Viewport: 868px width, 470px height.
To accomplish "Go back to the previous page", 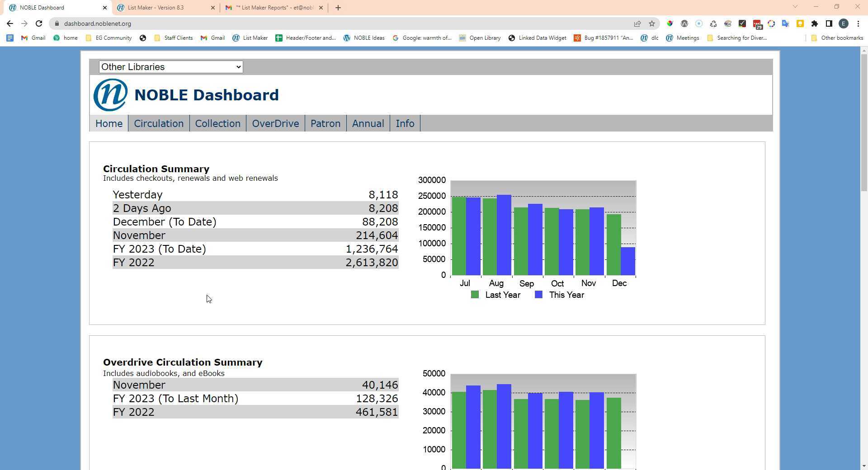I will (10, 23).
